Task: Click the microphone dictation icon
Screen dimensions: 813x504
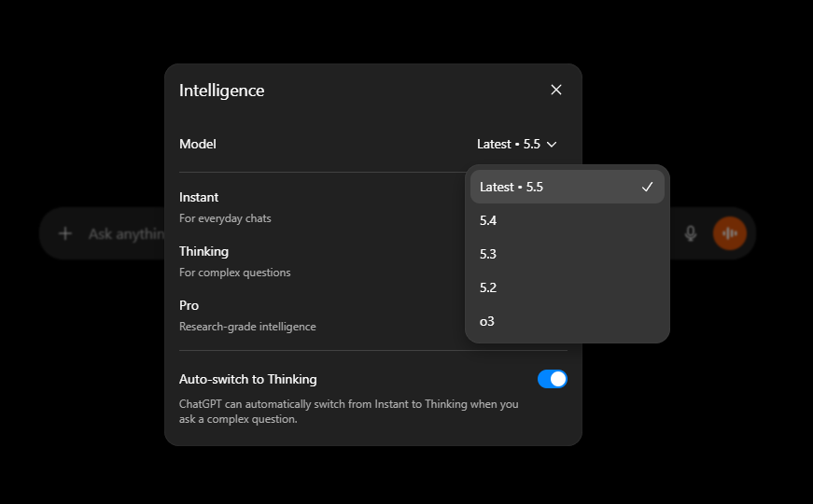Action: [690, 233]
